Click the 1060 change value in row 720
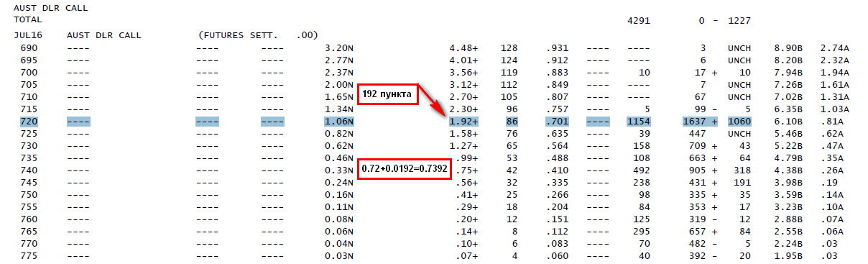Screen dimensions: 868x264 [739, 122]
